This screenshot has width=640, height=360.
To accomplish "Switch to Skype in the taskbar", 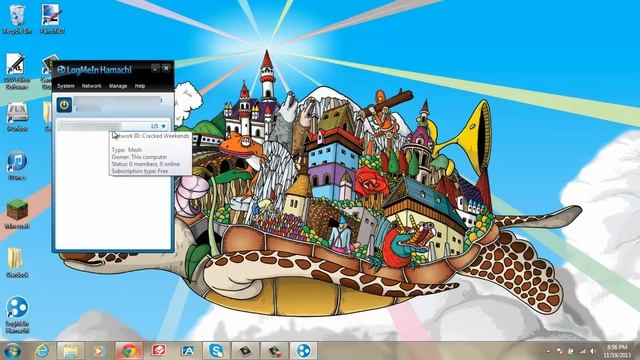I will pyautogui.click(x=216, y=351).
